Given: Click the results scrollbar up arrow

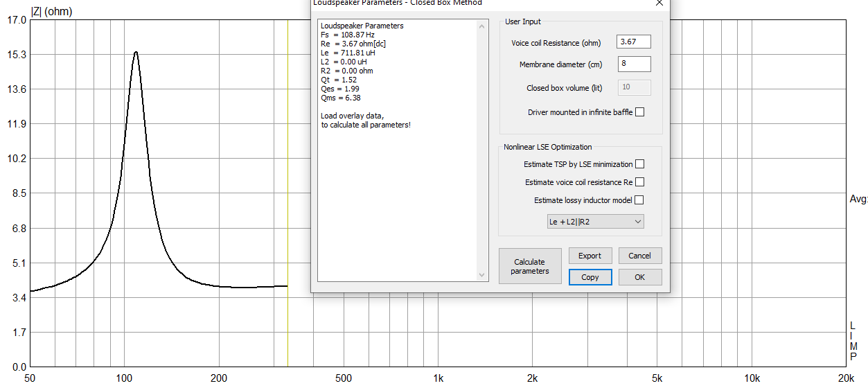Looking at the screenshot, I should (x=482, y=26).
